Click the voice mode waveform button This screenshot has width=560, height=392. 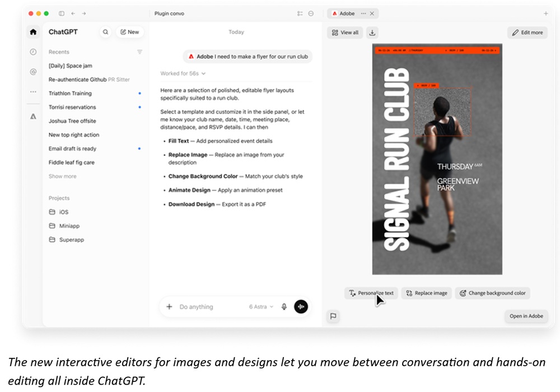pos(301,307)
